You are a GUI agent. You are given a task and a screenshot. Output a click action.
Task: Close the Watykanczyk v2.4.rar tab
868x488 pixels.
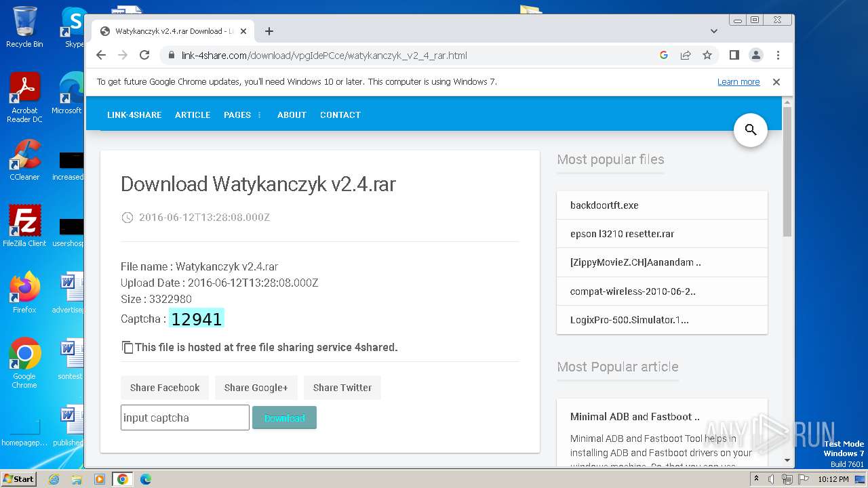243,31
